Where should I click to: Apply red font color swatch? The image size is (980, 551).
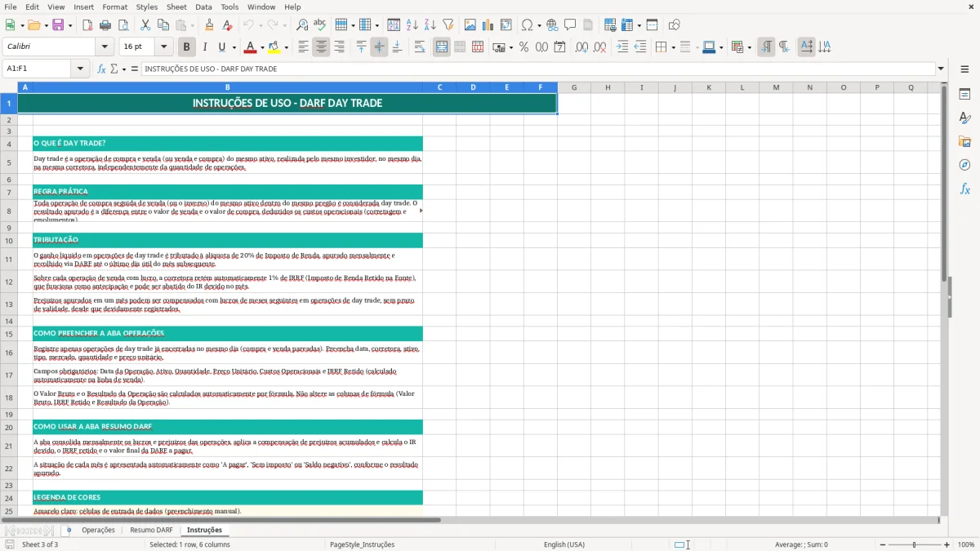pos(250,47)
